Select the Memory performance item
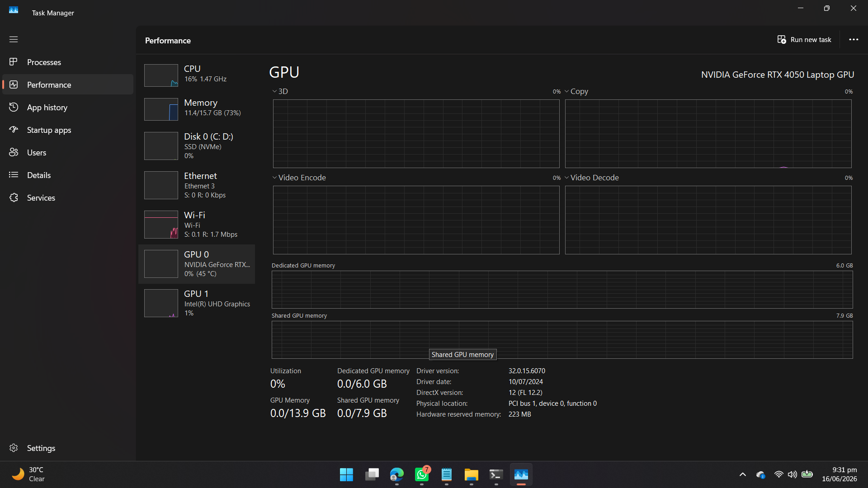The height and width of the screenshot is (488, 868). point(197,108)
